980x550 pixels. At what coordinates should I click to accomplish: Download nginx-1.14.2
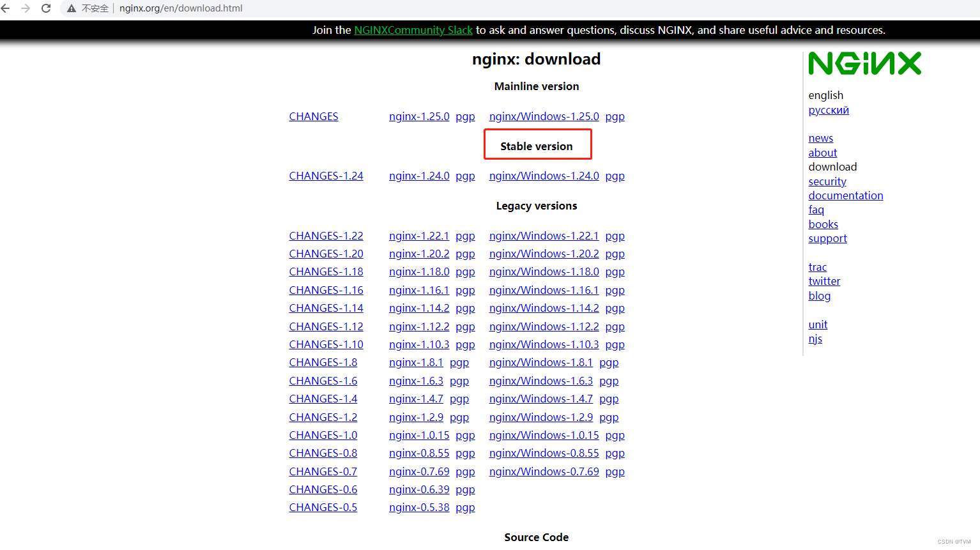coord(419,308)
